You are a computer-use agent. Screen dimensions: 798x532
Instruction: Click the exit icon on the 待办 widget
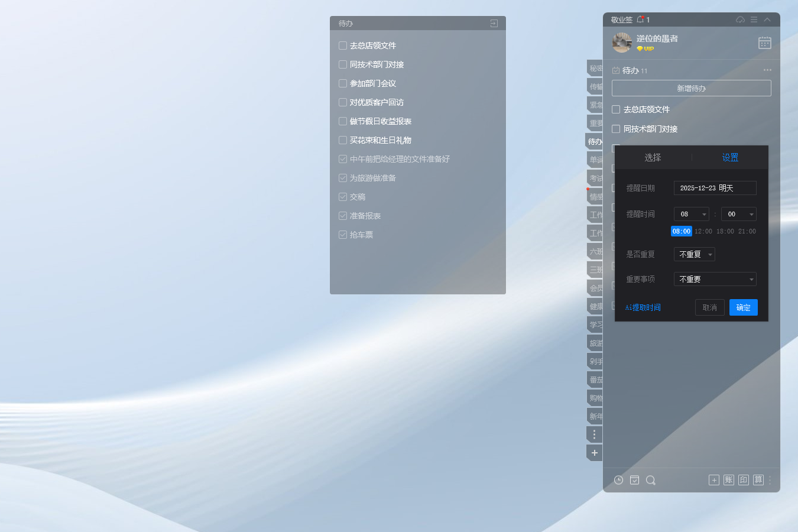tap(494, 24)
